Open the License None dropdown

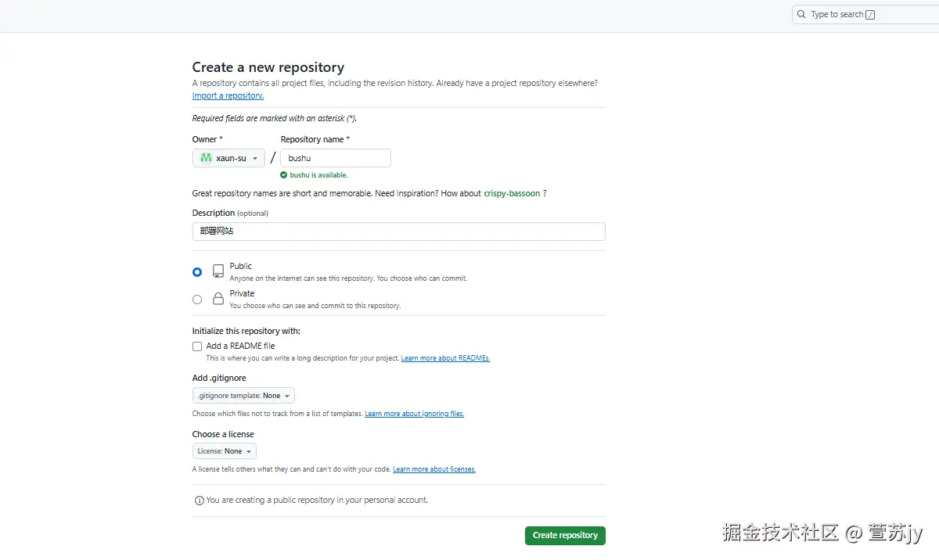point(224,451)
